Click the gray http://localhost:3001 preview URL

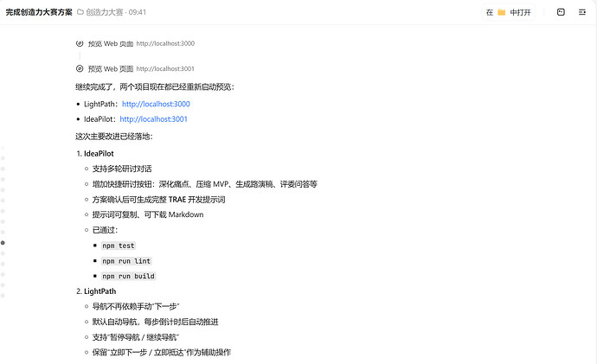165,69
